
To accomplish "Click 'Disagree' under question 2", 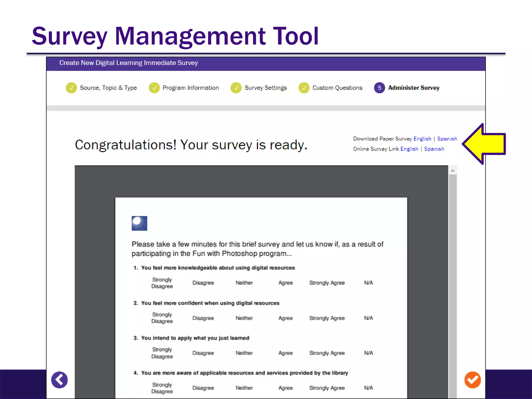I will pos(203,318).
